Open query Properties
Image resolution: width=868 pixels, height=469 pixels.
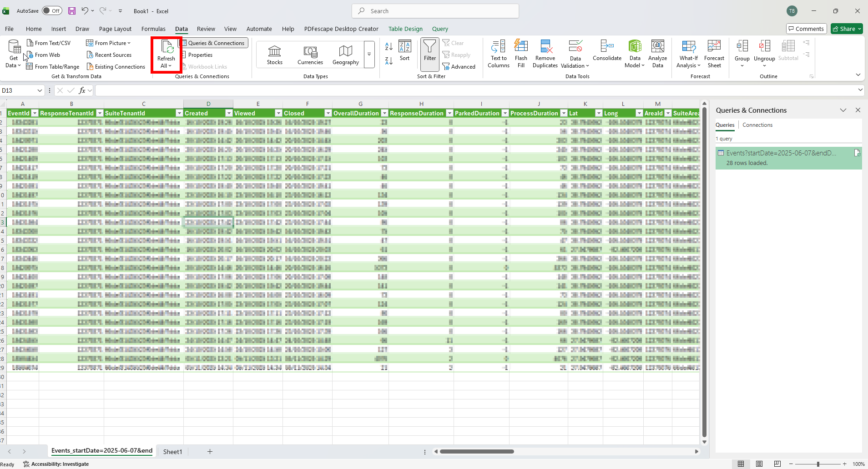click(197, 55)
